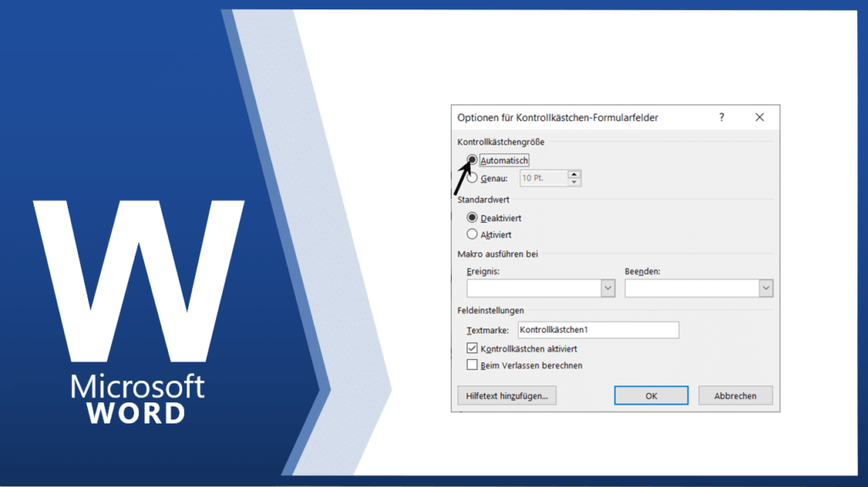Select Deaktiviert as the default value
868x487 pixels.
pyautogui.click(x=472, y=218)
